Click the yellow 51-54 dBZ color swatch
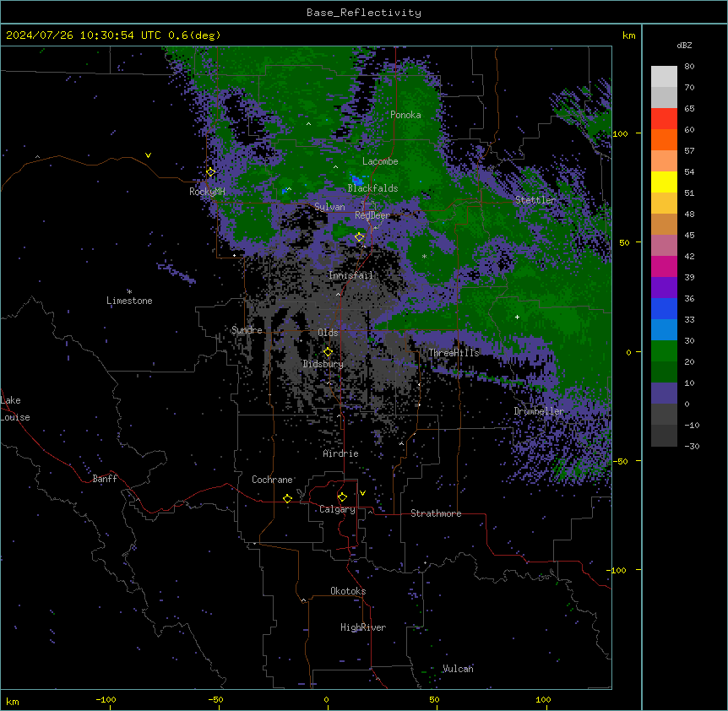The image size is (728, 711). [664, 182]
